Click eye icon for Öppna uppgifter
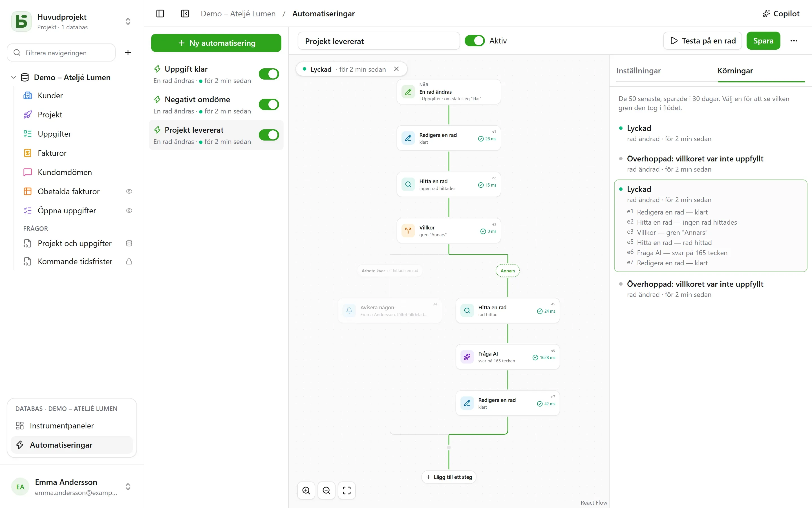The height and width of the screenshot is (508, 812). tap(129, 211)
